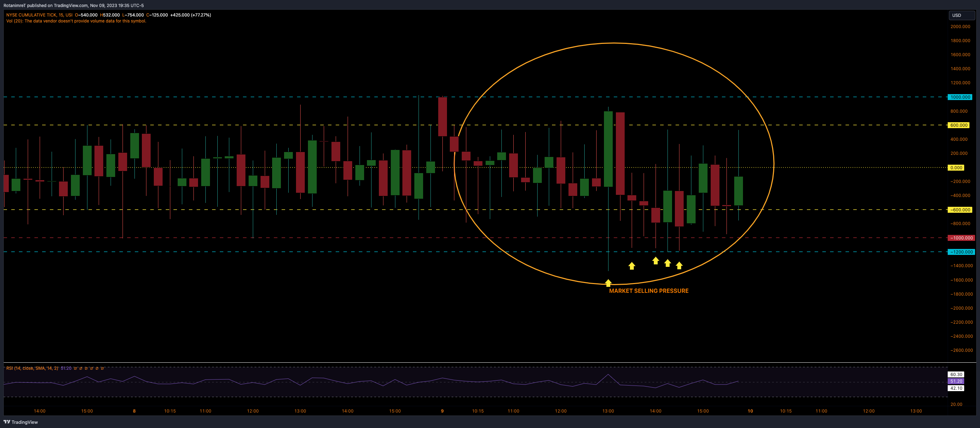The width and height of the screenshot is (980, 428).
Task: Click price axis value 2000.000
Action: 960,27
